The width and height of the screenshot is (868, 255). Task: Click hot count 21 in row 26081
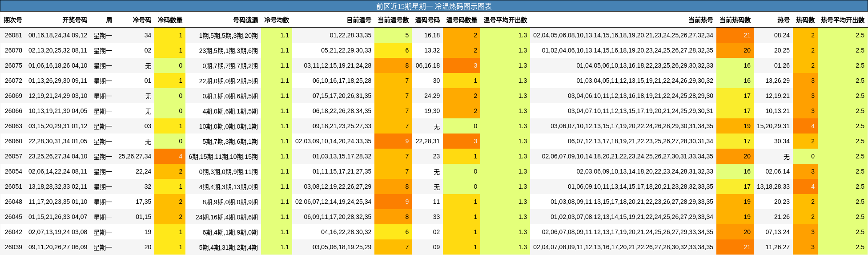[735, 35]
